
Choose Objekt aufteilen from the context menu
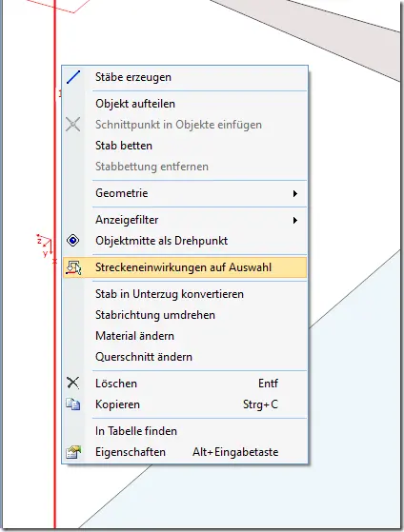click(135, 104)
